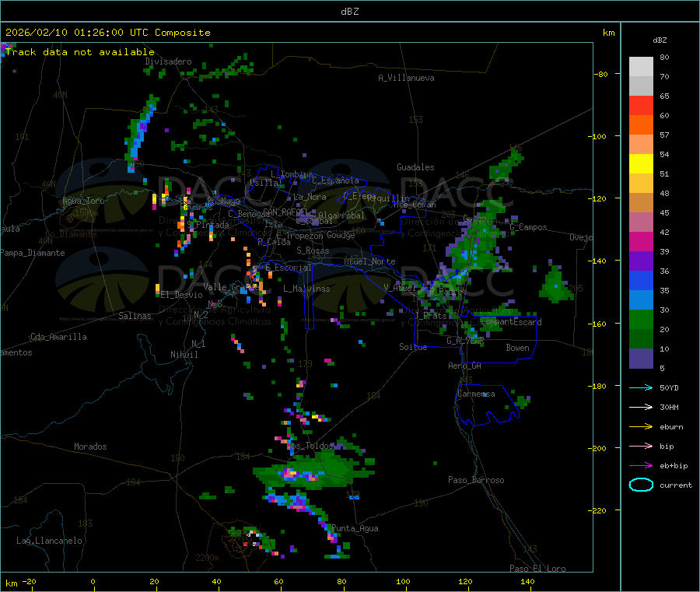700x592 pixels.
Task: Click the 'Atuel_Norte' map label
Action: click(369, 261)
